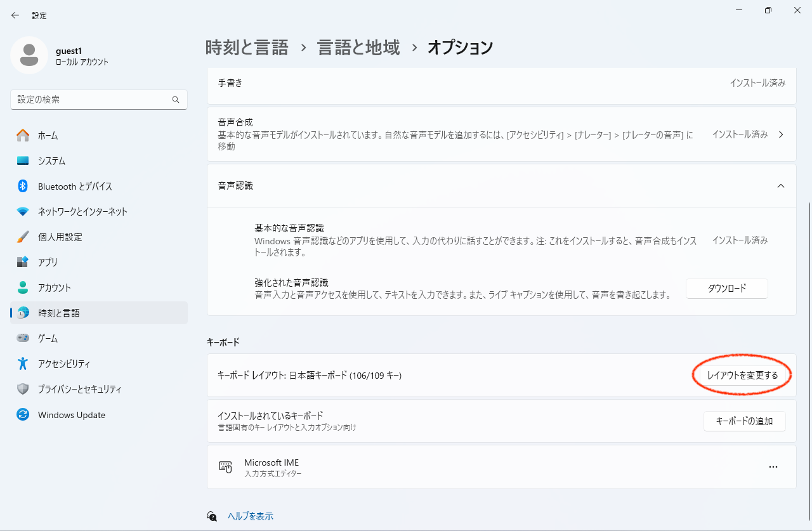Click the プライバシーとセキュリティ shield icon
812x531 pixels.
click(23, 389)
